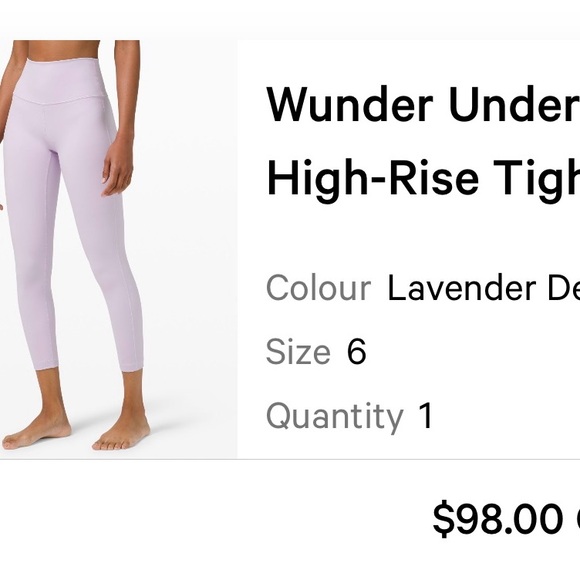Click the "Size" label
This screenshot has width=580, height=580.
point(298,351)
